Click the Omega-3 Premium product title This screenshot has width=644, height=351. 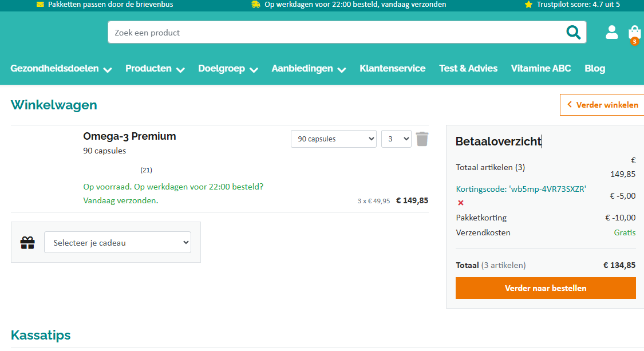pos(129,136)
